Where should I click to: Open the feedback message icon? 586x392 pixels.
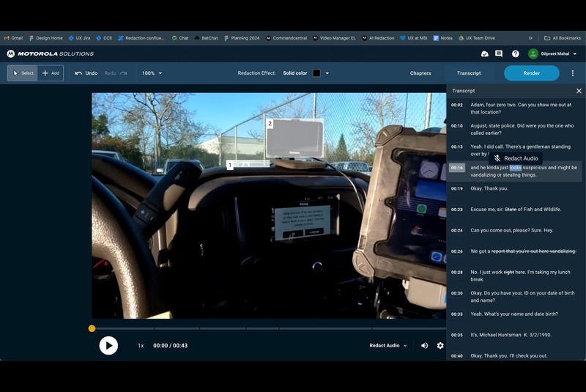pos(499,53)
